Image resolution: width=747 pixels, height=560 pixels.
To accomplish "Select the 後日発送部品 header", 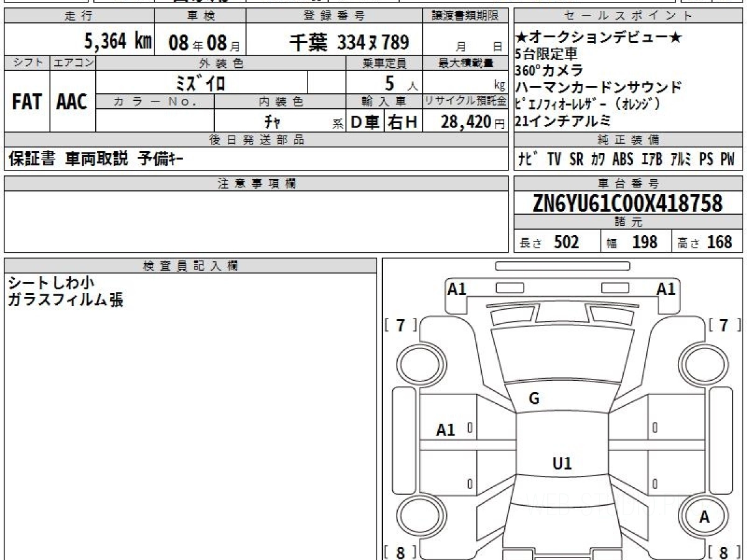I will click(256, 140).
